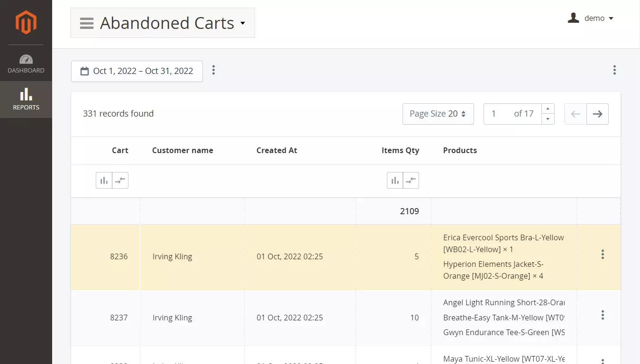The image size is (640, 364).
Task: Click the Magento logo icon
Action: coord(26,22)
